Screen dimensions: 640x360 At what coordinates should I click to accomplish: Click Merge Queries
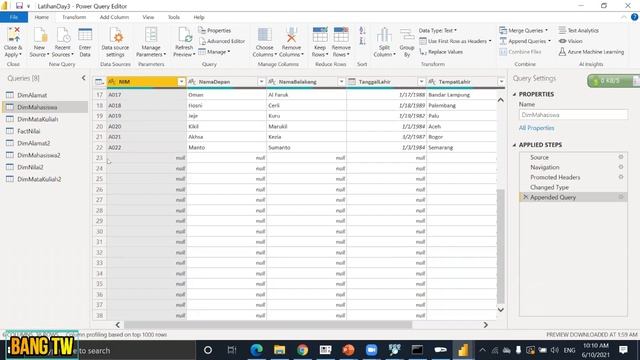click(x=523, y=31)
